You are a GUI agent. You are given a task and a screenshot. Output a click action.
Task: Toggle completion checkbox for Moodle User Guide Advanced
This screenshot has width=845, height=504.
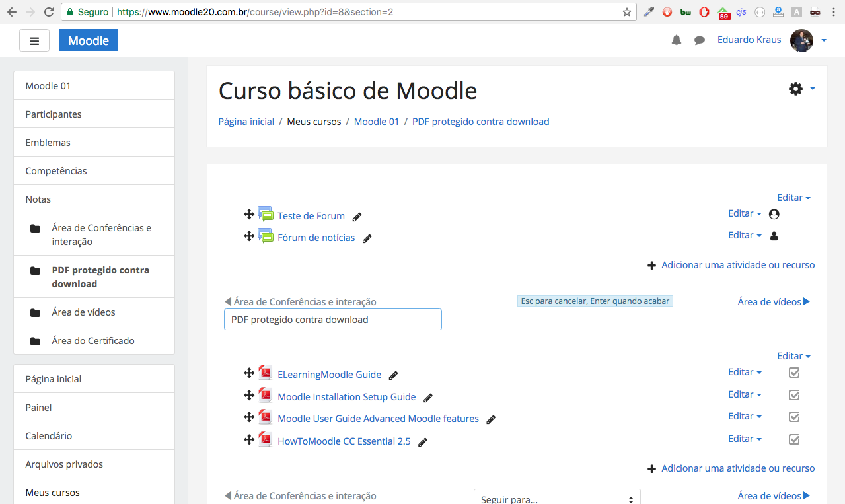[794, 417]
